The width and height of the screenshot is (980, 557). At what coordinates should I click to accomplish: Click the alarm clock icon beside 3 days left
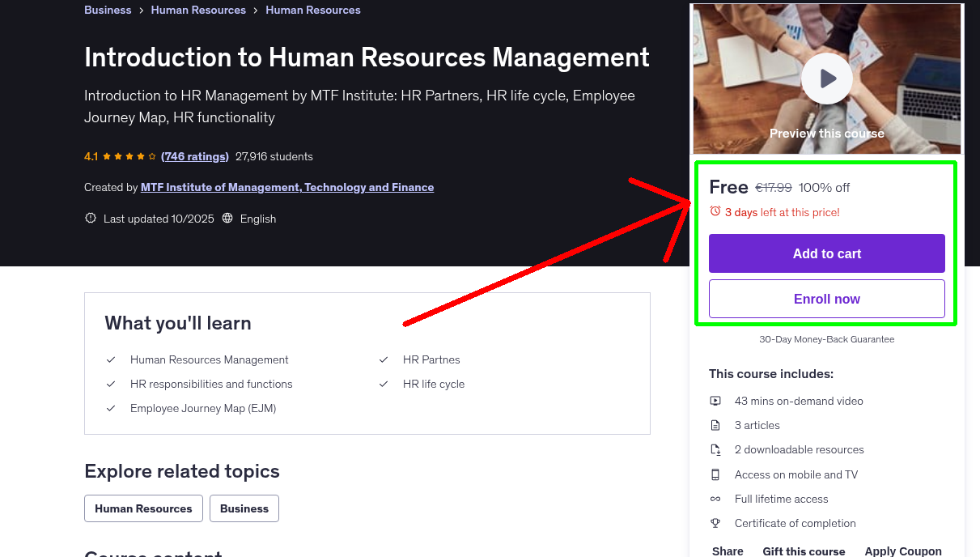click(714, 210)
